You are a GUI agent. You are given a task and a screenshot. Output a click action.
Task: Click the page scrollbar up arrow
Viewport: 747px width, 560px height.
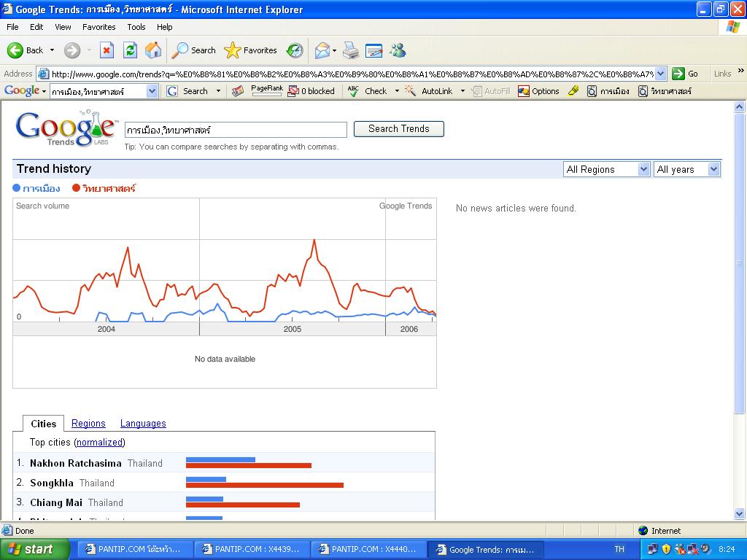[740, 107]
